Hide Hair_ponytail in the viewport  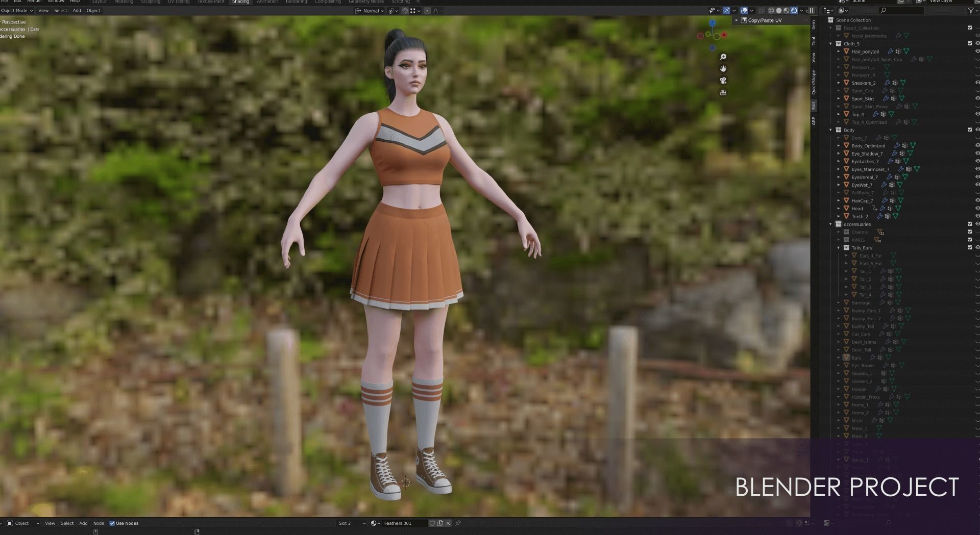[x=977, y=52]
